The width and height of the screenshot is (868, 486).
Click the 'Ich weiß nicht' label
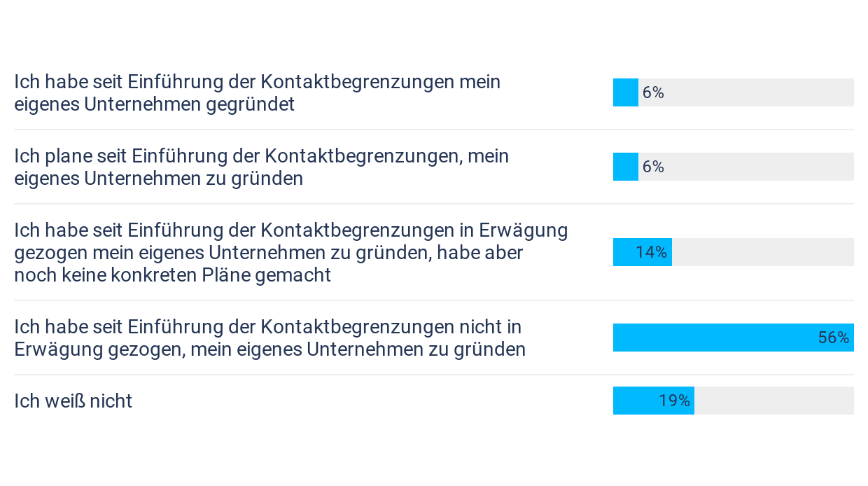pyautogui.click(x=73, y=401)
